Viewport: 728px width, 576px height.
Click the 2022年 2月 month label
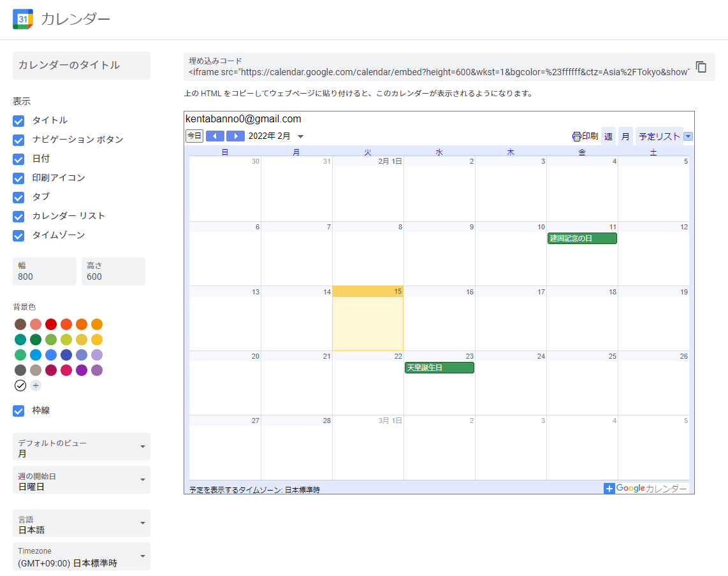269,136
